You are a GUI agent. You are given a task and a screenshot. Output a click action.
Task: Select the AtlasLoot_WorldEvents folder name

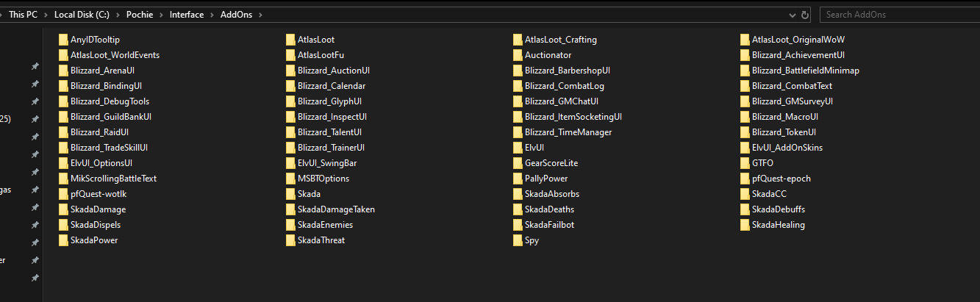point(115,55)
